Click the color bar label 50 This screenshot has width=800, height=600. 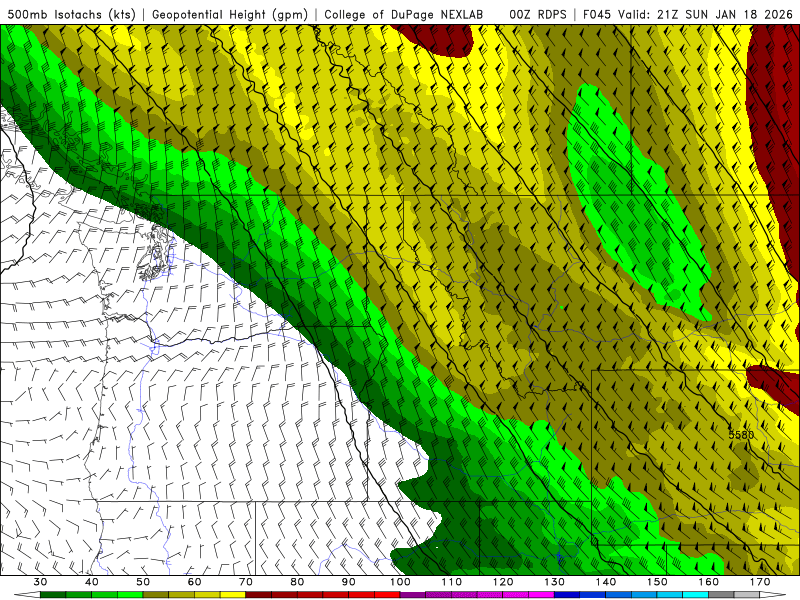click(x=143, y=582)
